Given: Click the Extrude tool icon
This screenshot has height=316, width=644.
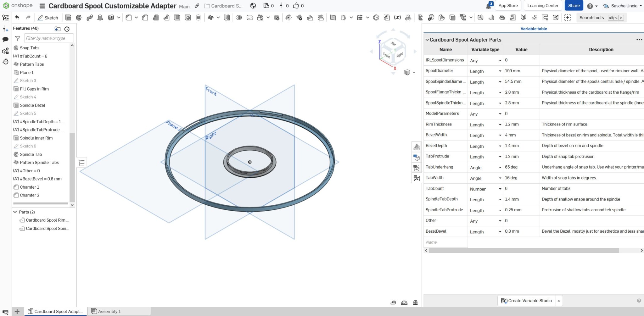Looking at the screenshot, I should click(68, 18).
